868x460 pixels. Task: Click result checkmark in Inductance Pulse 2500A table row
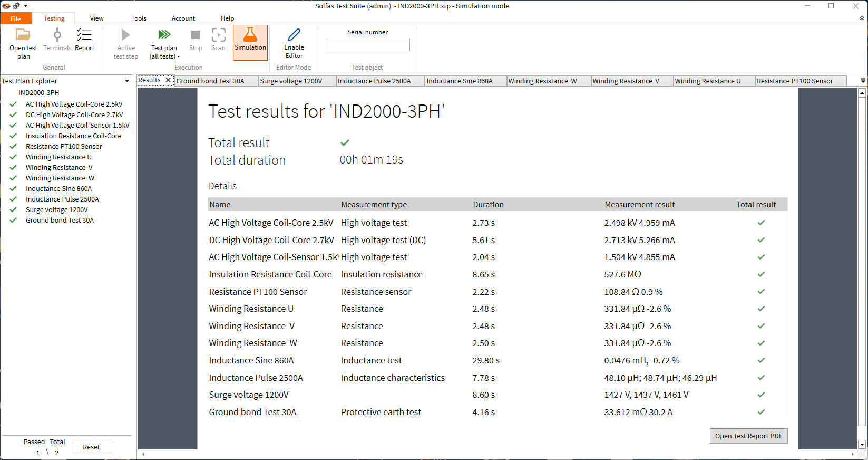[x=761, y=378]
